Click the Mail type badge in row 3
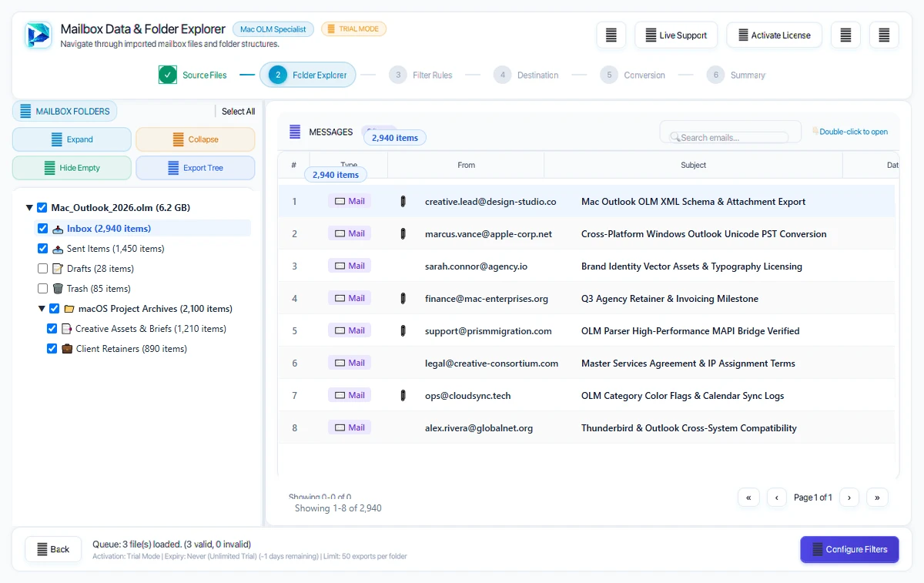This screenshot has width=924, height=583. (x=350, y=266)
